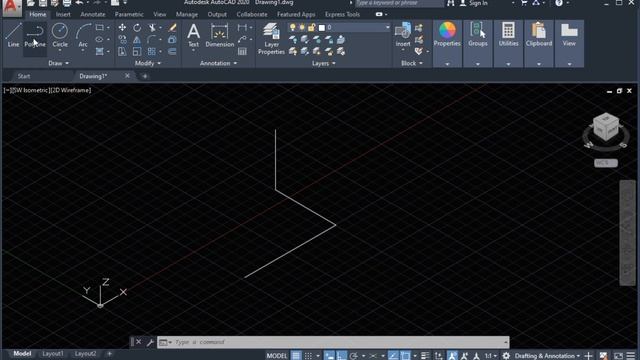Toggle 2D object snap
The image size is (640, 360).
coord(405,356)
